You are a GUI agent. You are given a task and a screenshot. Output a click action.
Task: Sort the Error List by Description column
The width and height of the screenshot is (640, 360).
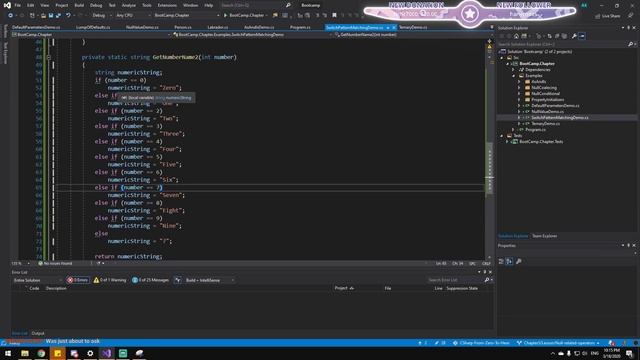point(56,288)
